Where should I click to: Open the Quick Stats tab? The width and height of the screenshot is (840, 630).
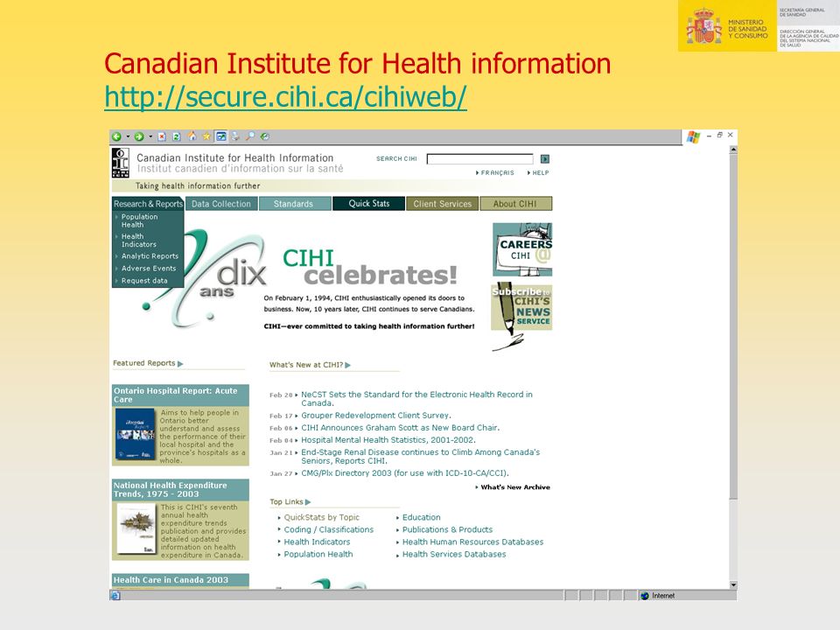pyautogui.click(x=368, y=204)
